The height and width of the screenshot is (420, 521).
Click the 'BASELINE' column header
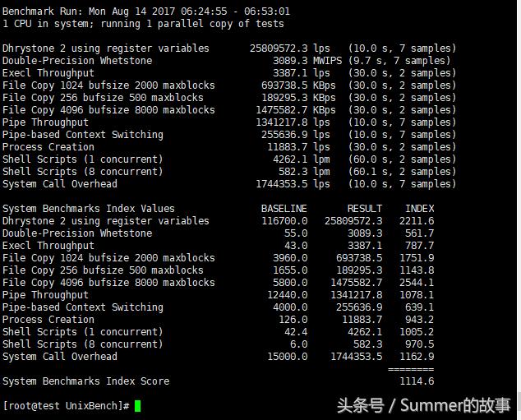click(284, 209)
